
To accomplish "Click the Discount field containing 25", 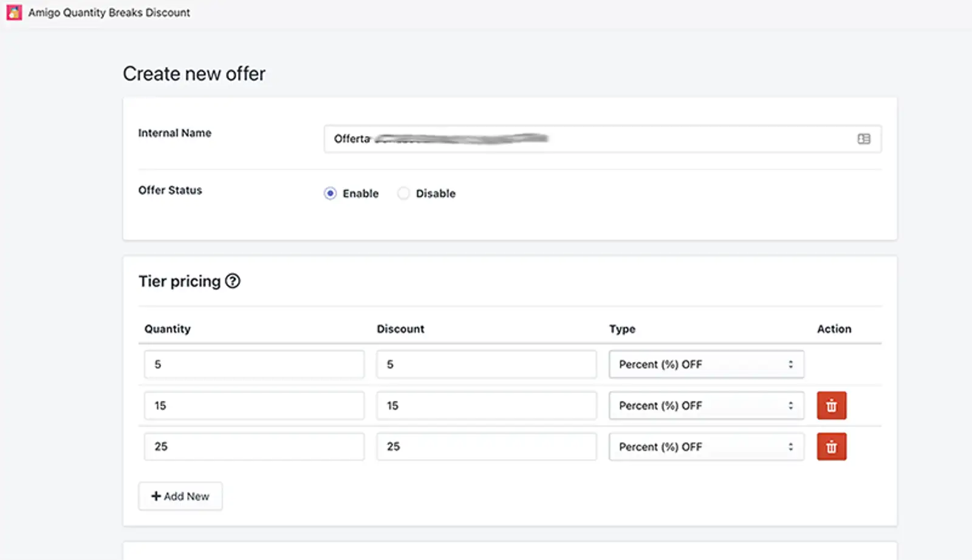I will coord(486,447).
